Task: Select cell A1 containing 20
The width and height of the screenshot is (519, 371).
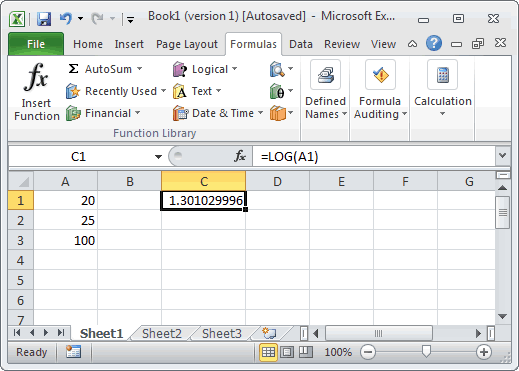Action: coord(66,200)
